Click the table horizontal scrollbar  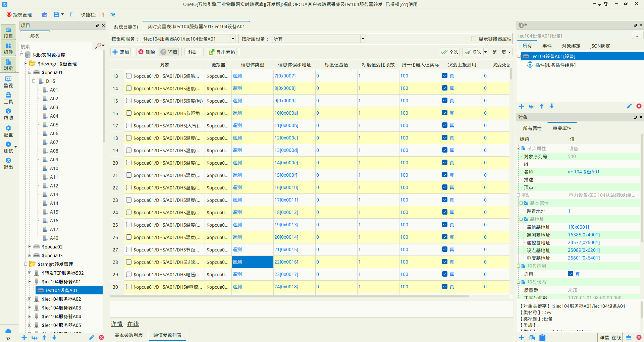click(289, 297)
